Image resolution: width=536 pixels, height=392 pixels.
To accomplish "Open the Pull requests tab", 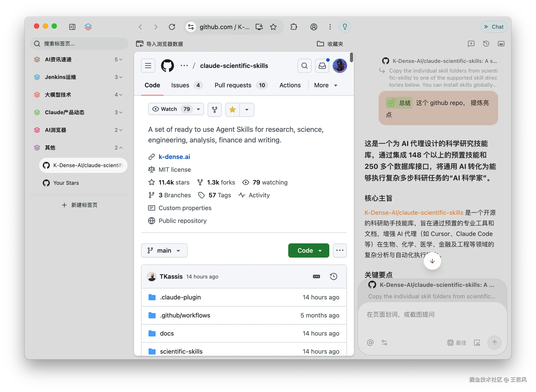I will coord(233,85).
